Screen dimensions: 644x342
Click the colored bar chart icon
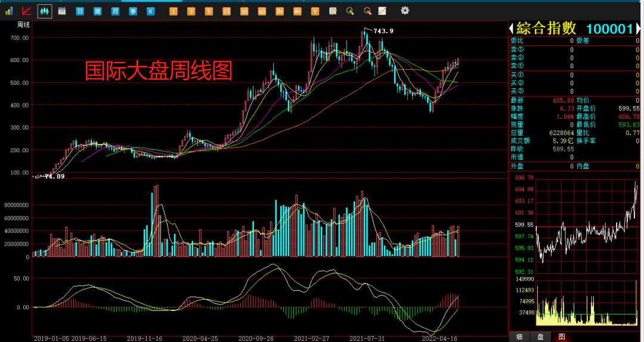8,11
